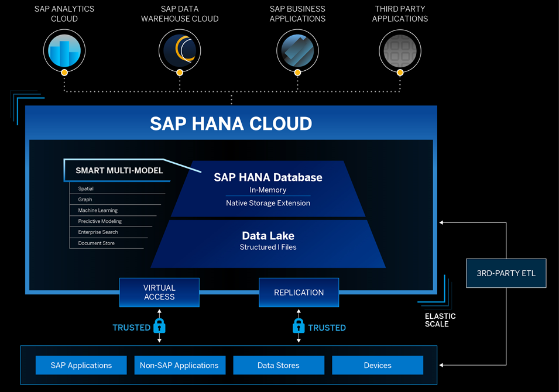
Task: Click the SAP HANA CLOUD title
Action: point(231,123)
